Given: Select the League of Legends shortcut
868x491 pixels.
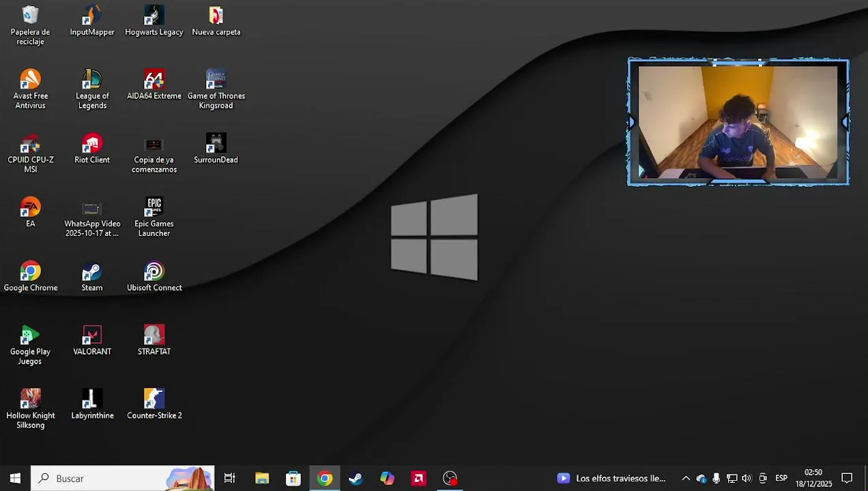Looking at the screenshot, I should 92,89.
